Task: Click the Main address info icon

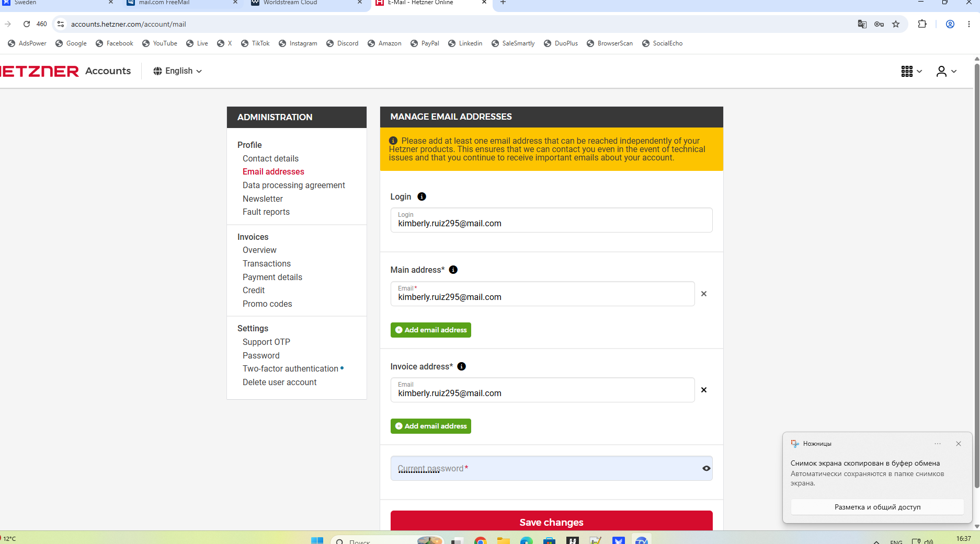Action: click(x=453, y=270)
